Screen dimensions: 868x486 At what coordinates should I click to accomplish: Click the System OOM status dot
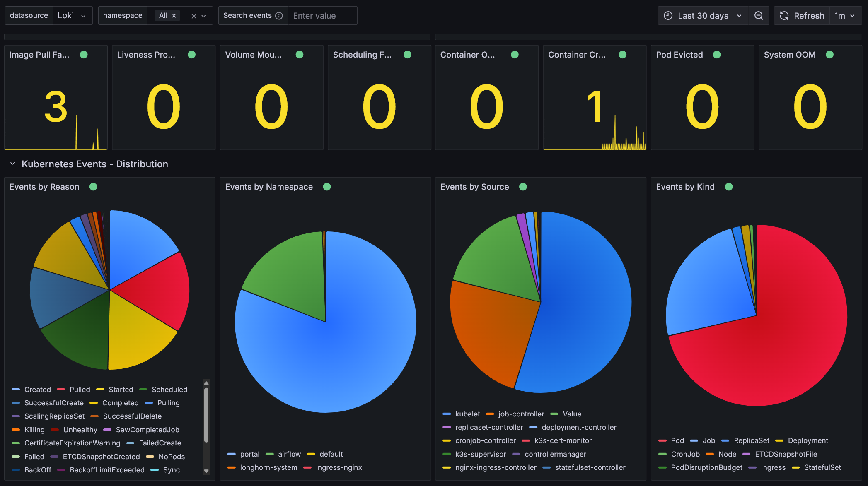click(x=829, y=55)
